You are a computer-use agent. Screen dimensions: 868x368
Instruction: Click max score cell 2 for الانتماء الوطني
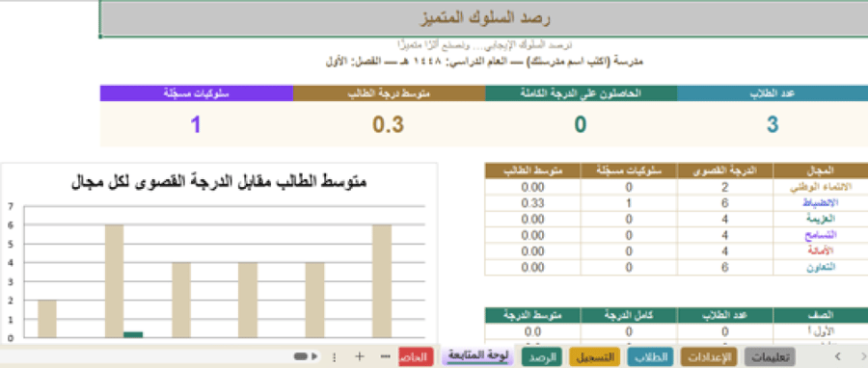click(x=725, y=187)
